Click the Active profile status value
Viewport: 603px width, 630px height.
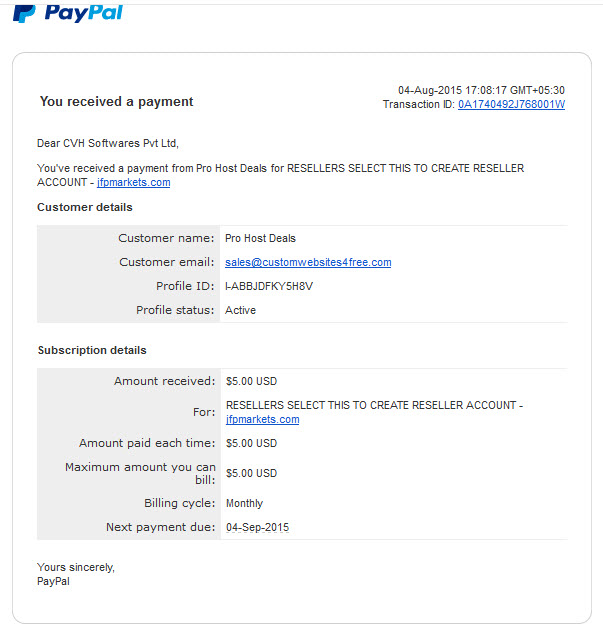pos(240,310)
